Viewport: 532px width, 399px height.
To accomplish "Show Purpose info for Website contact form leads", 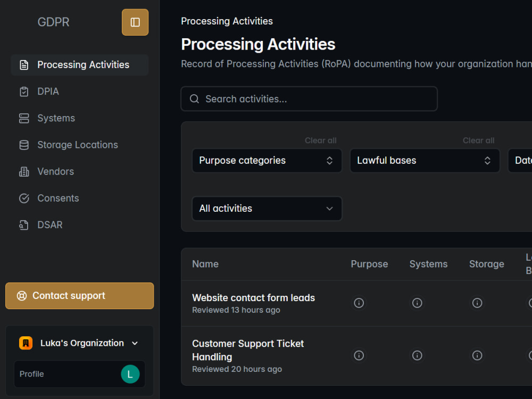I will coord(359,303).
